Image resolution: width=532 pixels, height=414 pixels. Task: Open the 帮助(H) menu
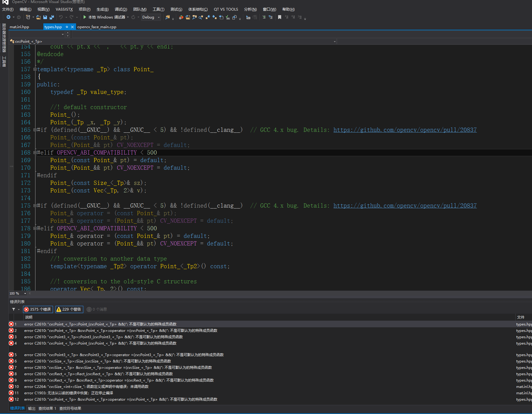coord(288,9)
